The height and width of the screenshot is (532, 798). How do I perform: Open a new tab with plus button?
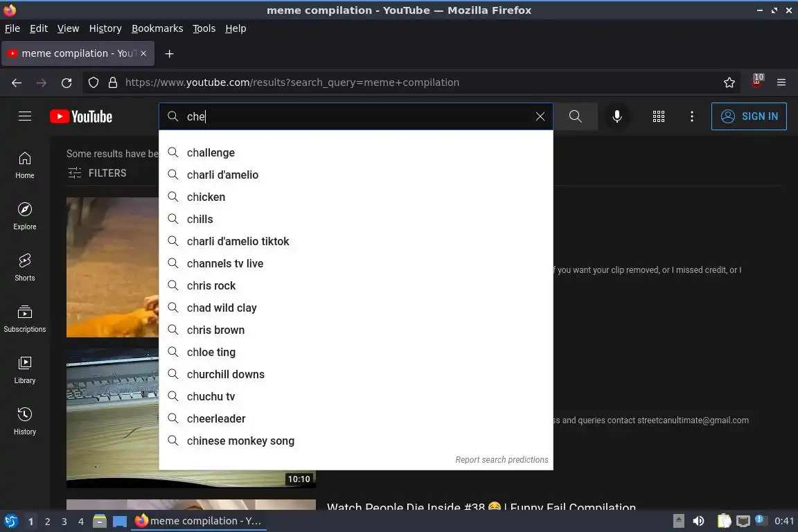tap(170, 54)
